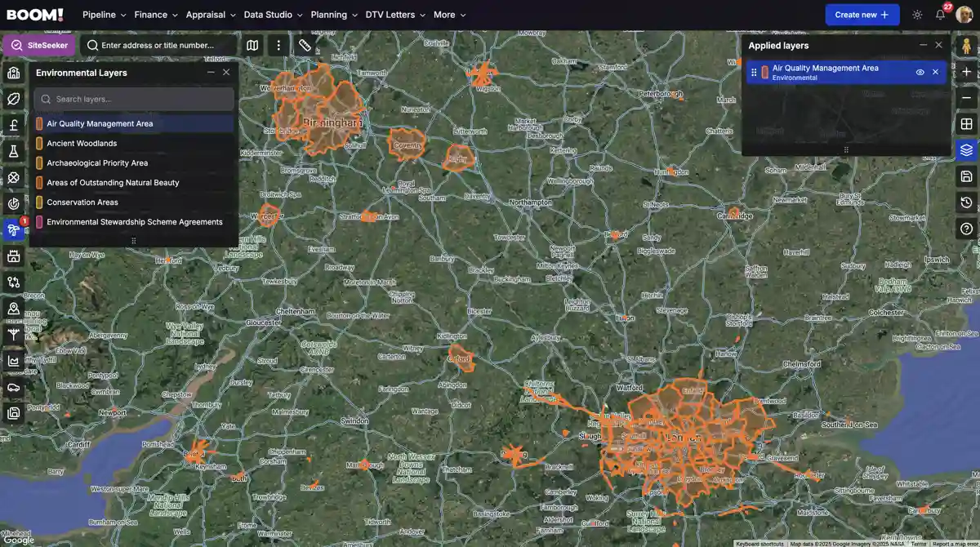Click the orange swatch beside Conservation Areas

pyautogui.click(x=39, y=202)
